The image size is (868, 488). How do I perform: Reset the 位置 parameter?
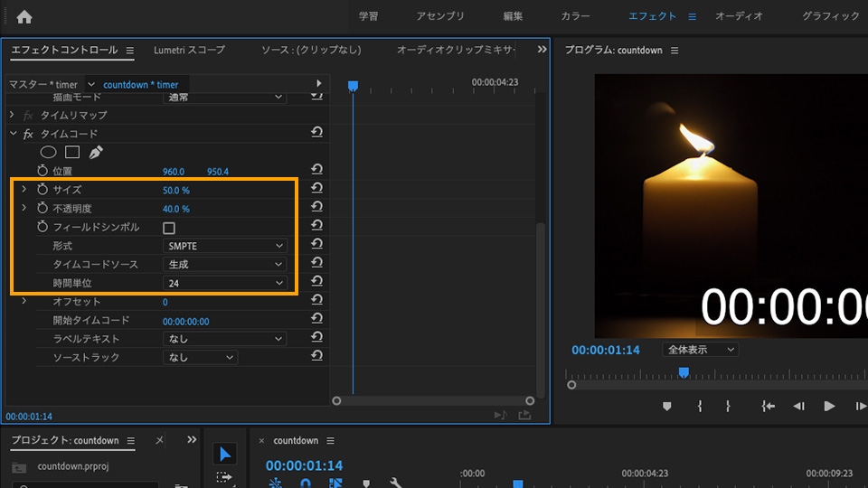[x=316, y=169]
